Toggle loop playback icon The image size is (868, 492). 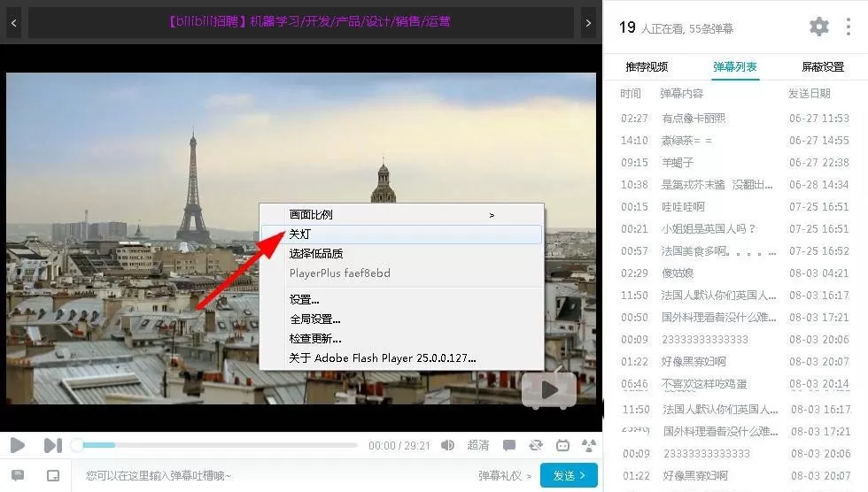(535, 445)
